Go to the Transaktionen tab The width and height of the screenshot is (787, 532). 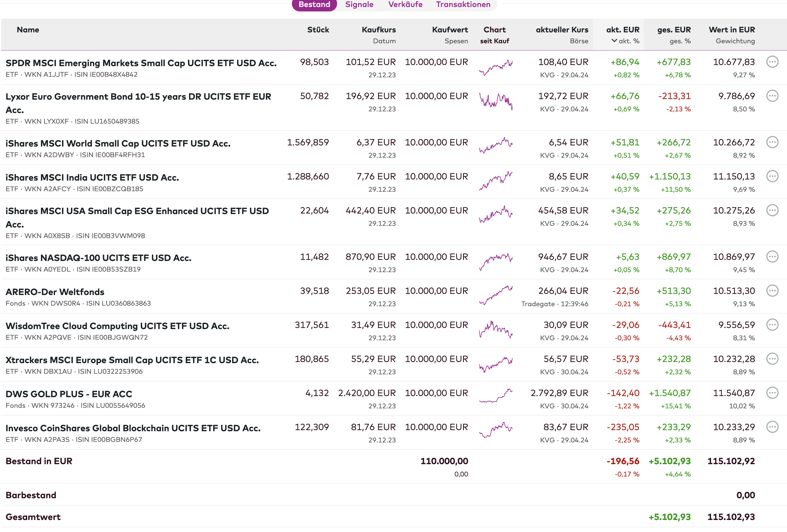463,5
